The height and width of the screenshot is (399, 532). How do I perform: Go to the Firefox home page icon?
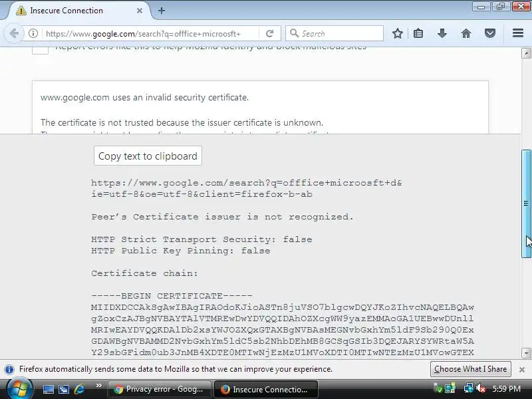pos(466,33)
